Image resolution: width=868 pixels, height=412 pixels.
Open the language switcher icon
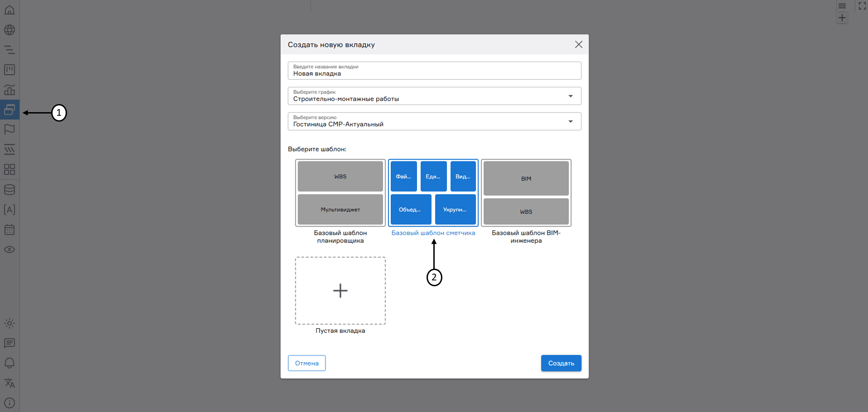10,383
